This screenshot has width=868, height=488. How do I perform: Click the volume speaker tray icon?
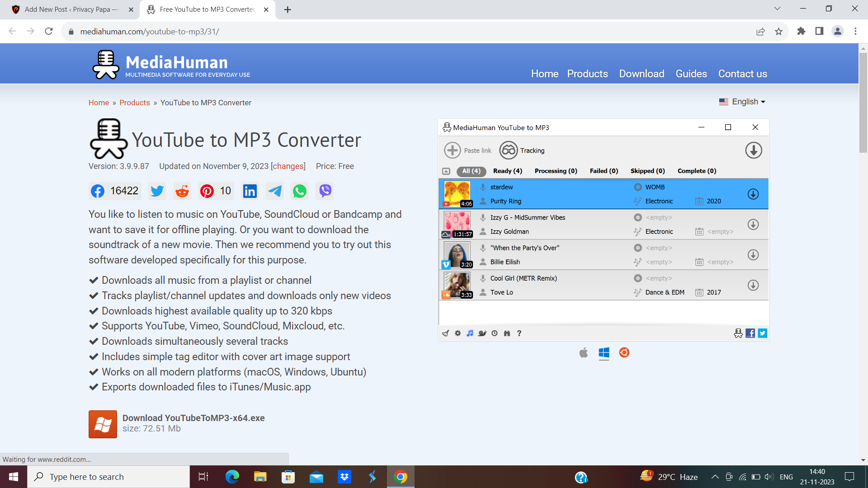[x=769, y=477]
